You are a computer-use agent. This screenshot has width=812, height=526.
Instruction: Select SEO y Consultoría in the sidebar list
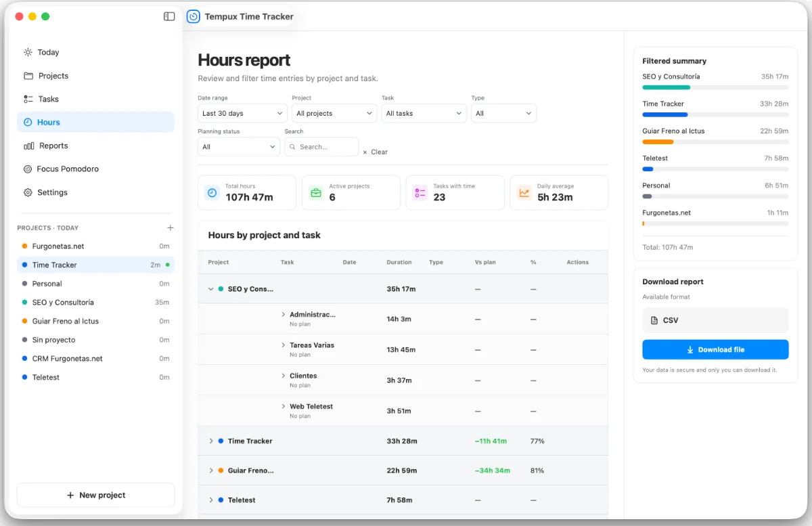point(95,303)
